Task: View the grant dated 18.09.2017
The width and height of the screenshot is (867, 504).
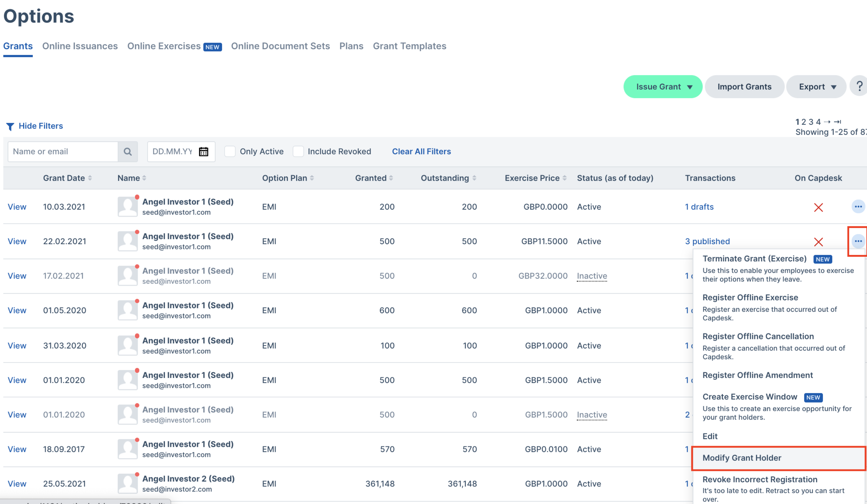Action: [17, 449]
